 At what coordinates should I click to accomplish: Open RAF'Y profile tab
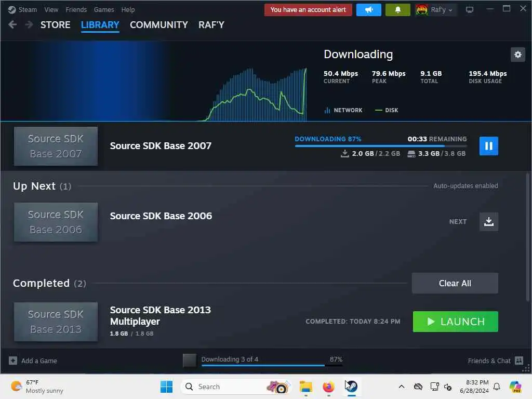pos(211,25)
